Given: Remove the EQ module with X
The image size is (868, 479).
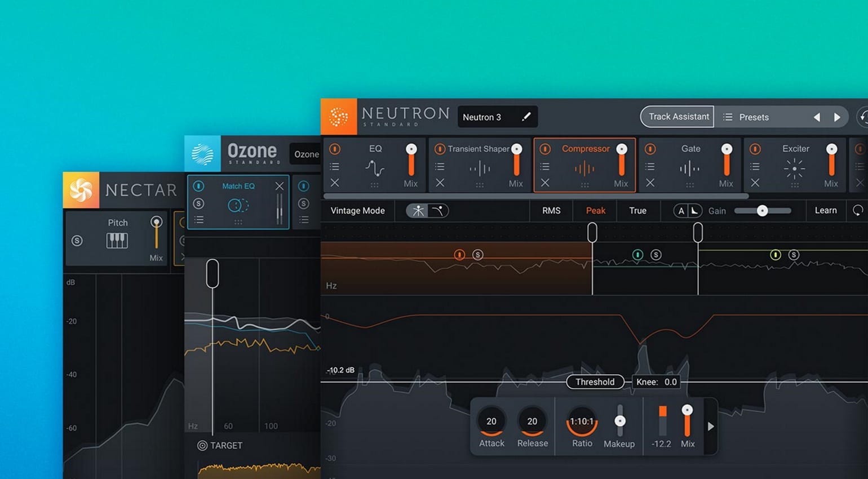Looking at the screenshot, I should (x=335, y=183).
